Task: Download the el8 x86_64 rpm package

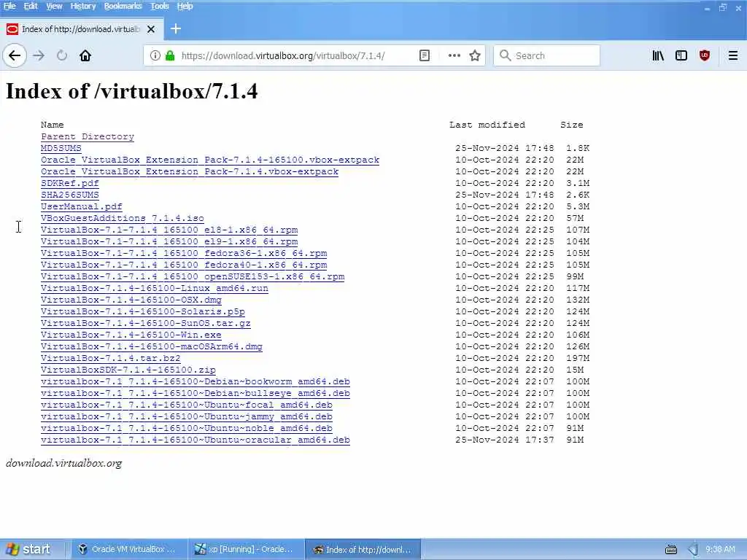Action: click(x=169, y=230)
